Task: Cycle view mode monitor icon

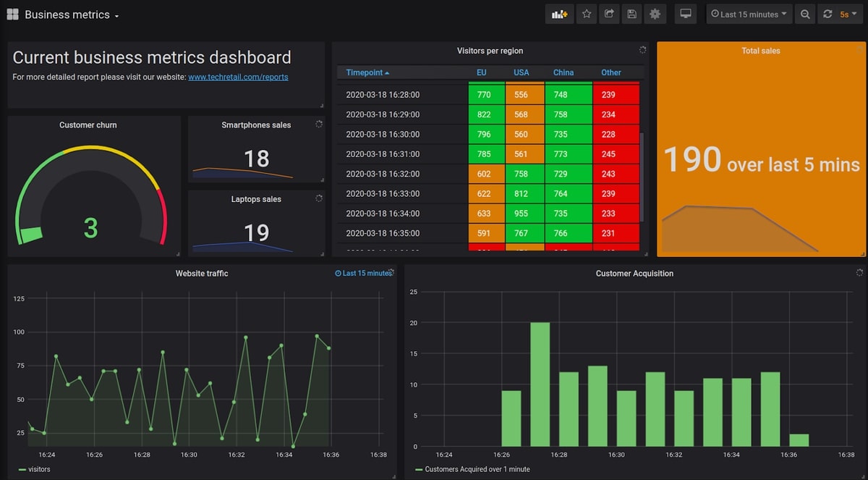Action: click(x=686, y=14)
